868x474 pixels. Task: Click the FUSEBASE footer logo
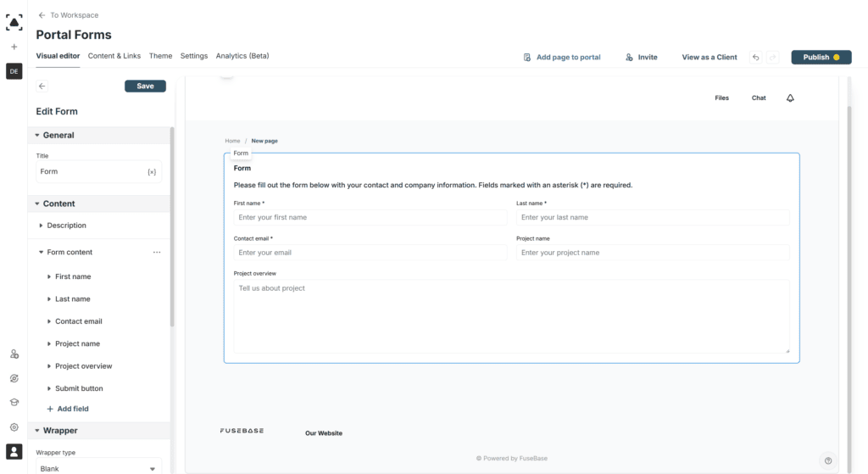pyautogui.click(x=242, y=431)
